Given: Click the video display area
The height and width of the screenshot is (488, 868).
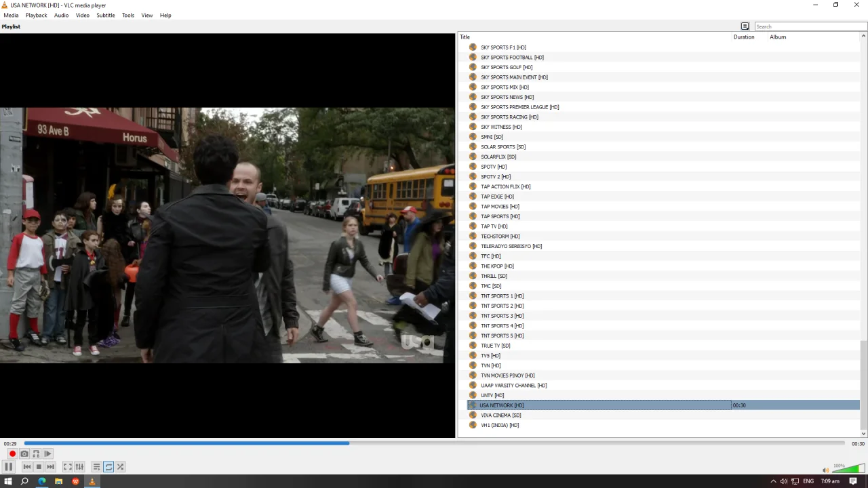Looking at the screenshot, I should 227,235.
